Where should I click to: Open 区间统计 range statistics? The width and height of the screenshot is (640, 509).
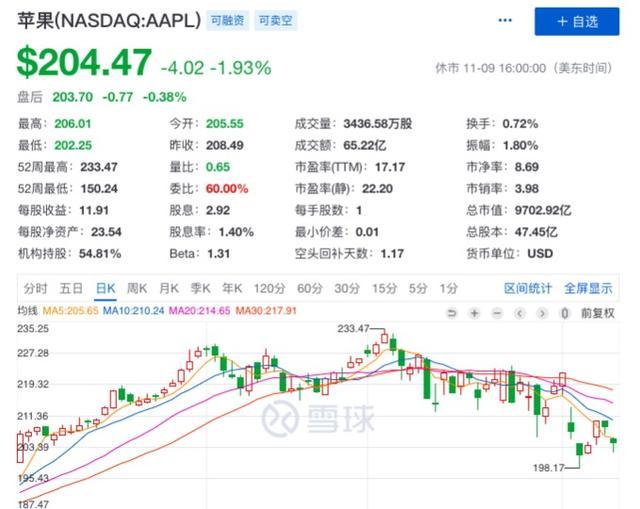click(x=528, y=289)
